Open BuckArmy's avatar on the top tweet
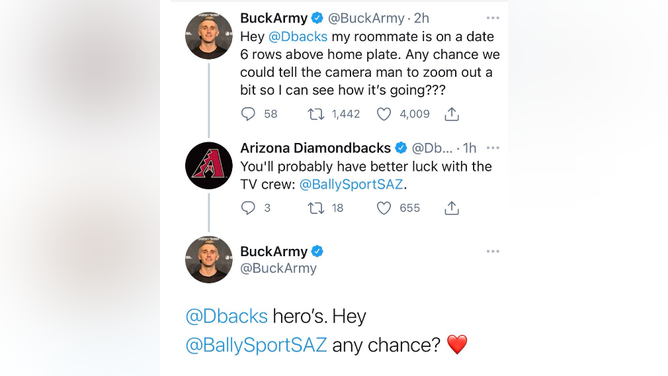668x376 pixels. coord(209,35)
